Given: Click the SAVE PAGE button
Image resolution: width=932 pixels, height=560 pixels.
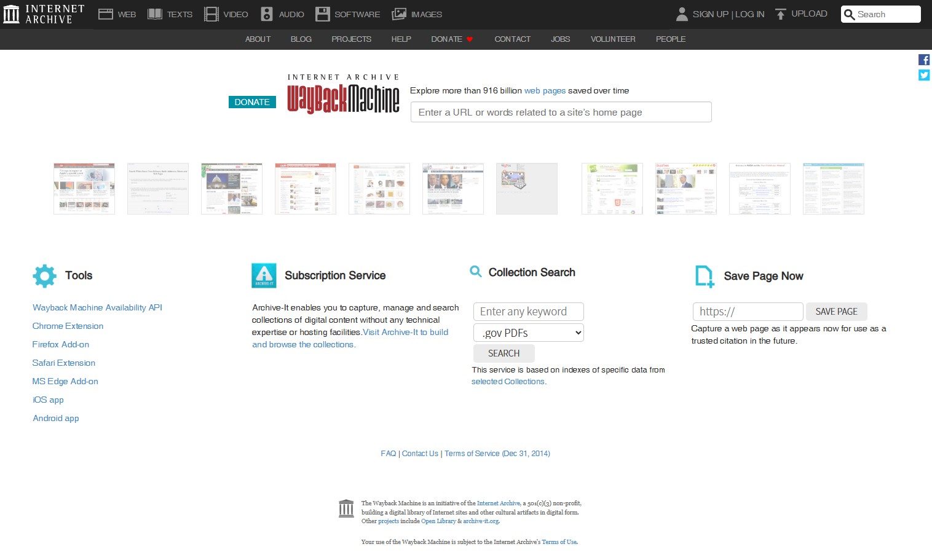Looking at the screenshot, I should (x=837, y=312).
